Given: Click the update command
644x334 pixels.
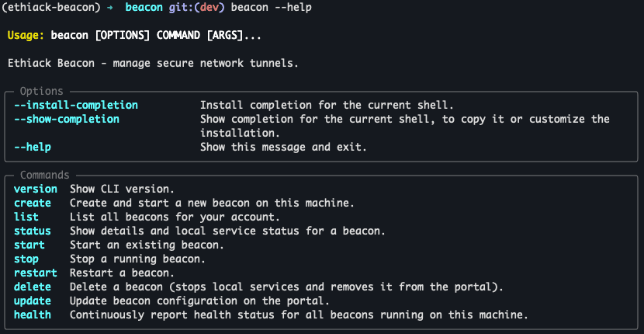Looking at the screenshot, I should [33, 301].
